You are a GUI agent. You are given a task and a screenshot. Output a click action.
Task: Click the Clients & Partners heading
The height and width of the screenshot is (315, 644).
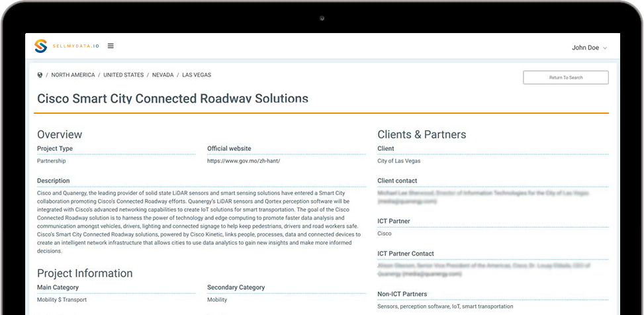(x=422, y=134)
